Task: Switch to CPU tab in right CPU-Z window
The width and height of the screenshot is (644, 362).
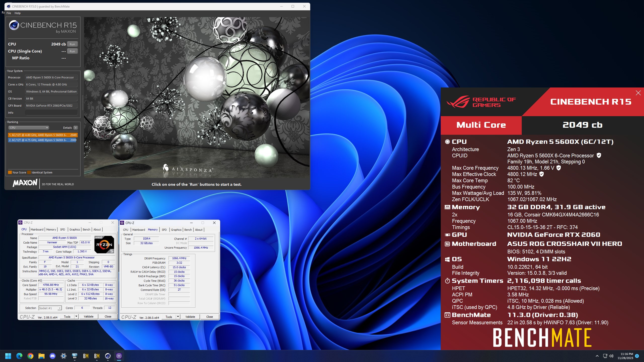Action: click(126, 230)
